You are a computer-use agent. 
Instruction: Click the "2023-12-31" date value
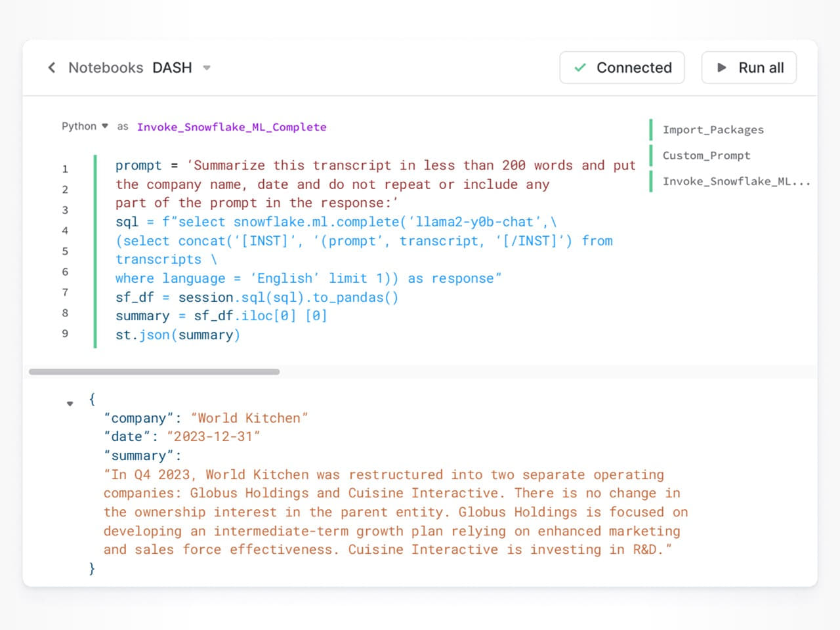213,437
